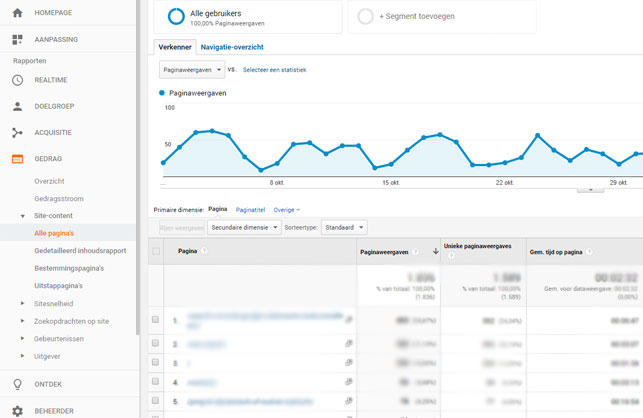Select the Pagina primary dimension
Viewport: 643px width, 418px height.
218,209
